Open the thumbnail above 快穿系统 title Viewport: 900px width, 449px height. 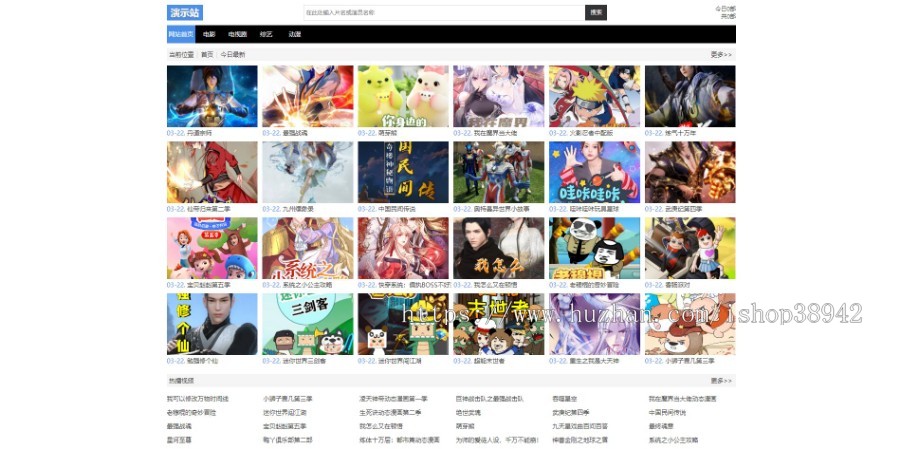(404, 248)
